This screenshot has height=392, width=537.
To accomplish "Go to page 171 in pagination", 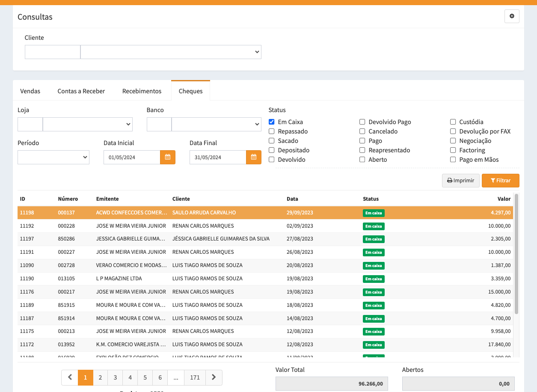I will click(195, 377).
